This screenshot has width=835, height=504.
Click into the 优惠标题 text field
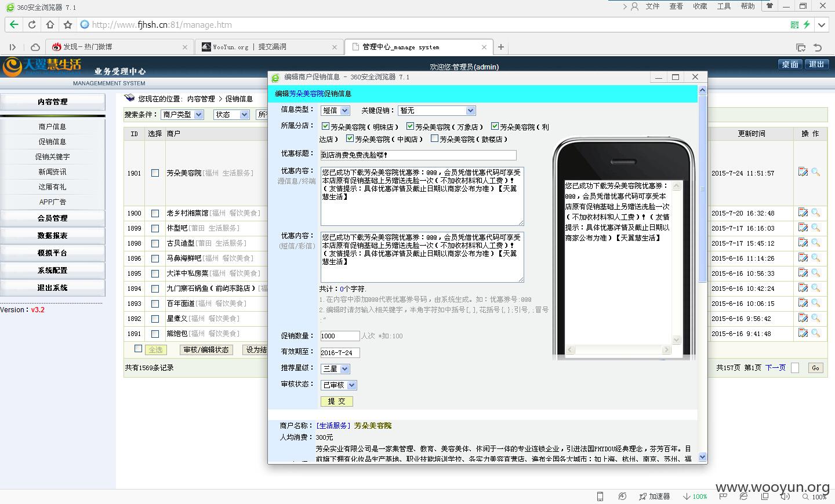tap(418, 155)
